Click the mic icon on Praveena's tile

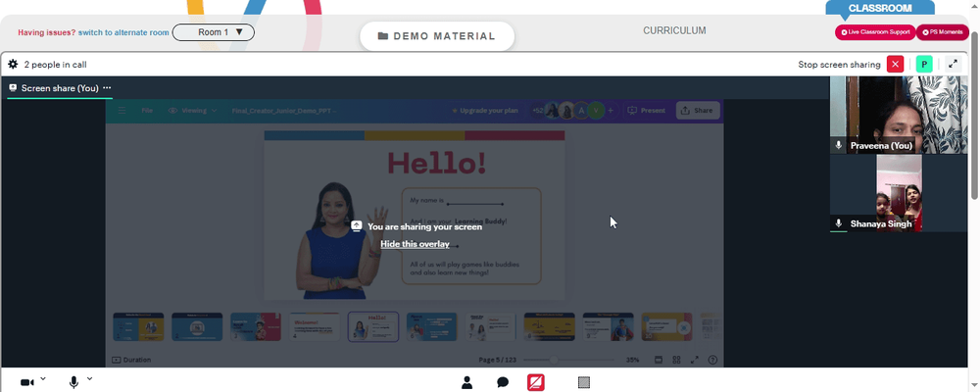[839, 145]
